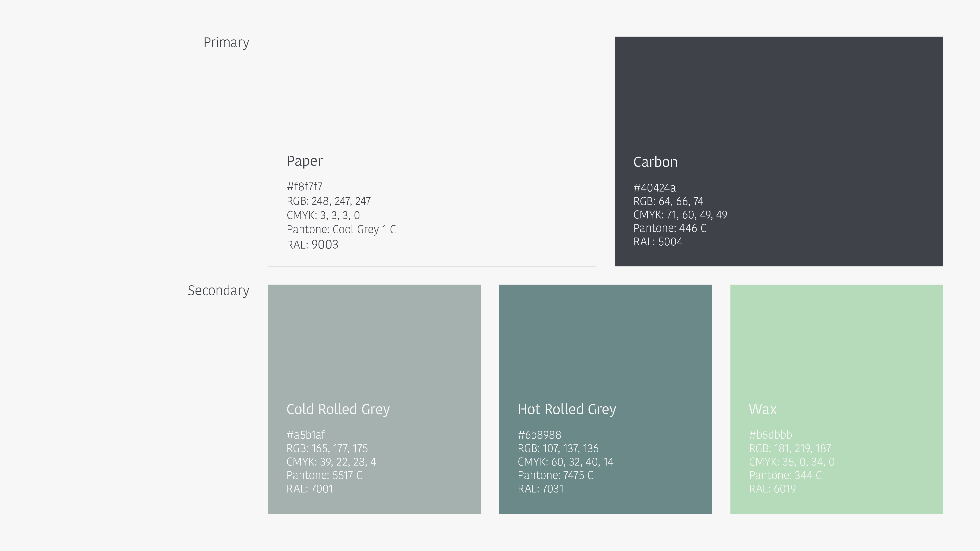Click the hex code #b5dbbb

click(x=770, y=435)
